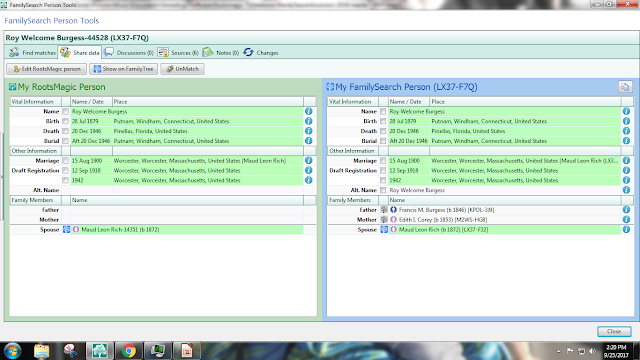The width and height of the screenshot is (640, 360).
Task: Click info icon for FamilySearch Marriage row
Action: tap(626, 160)
